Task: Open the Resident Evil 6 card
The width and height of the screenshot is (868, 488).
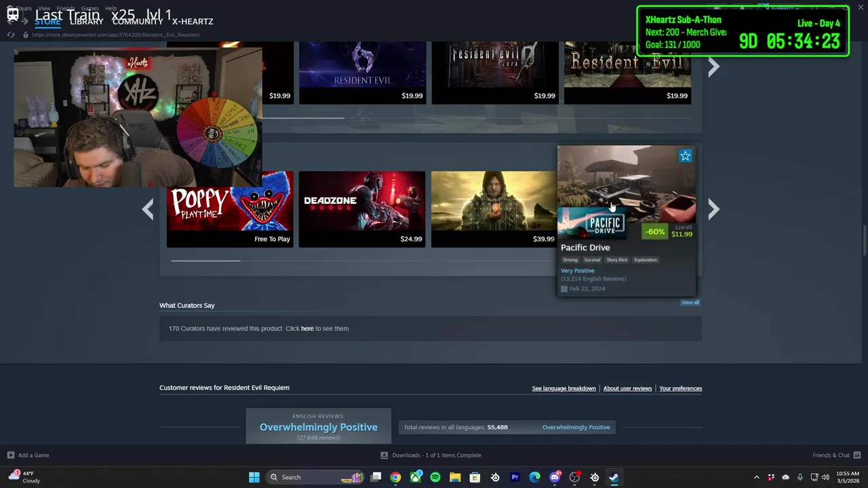Action: (362, 73)
